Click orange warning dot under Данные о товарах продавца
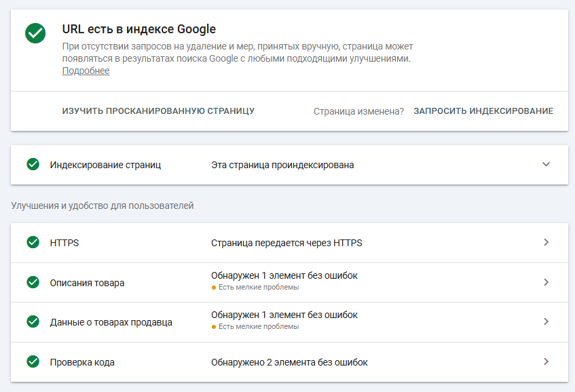This screenshot has width=575, height=392. click(214, 327)
